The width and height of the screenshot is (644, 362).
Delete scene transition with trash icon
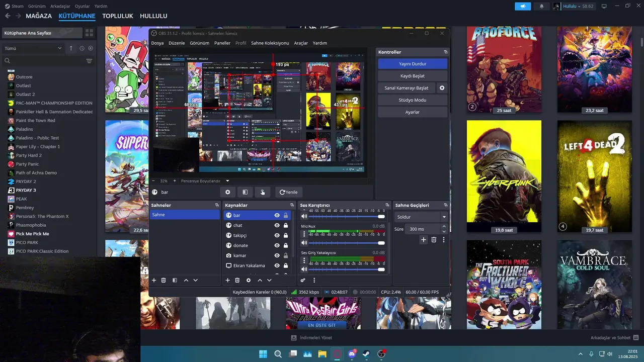[434, 240]
